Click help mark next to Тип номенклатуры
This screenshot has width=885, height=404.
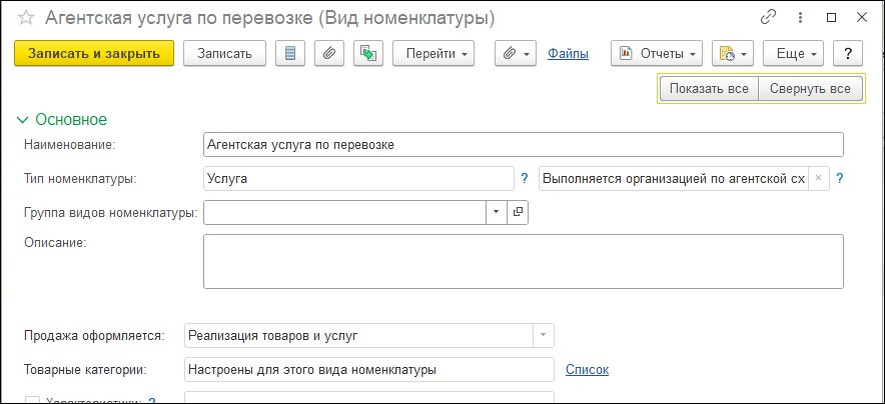pyautogui.click(x=524, y=179)
